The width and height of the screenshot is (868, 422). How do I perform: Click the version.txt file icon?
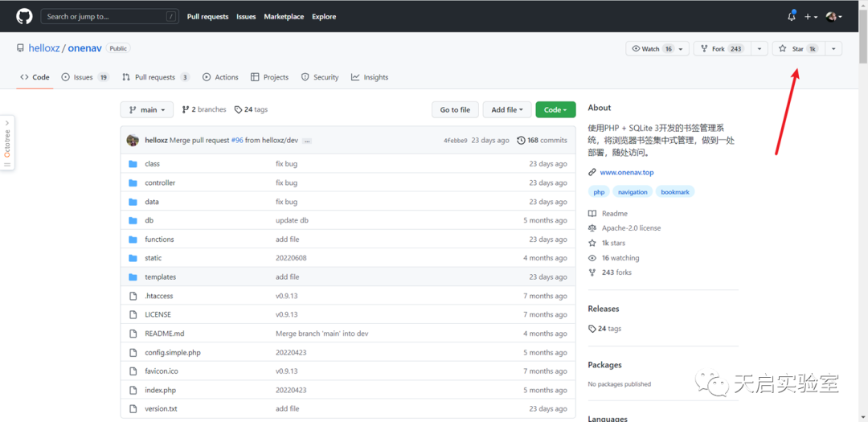pos(133,408)
